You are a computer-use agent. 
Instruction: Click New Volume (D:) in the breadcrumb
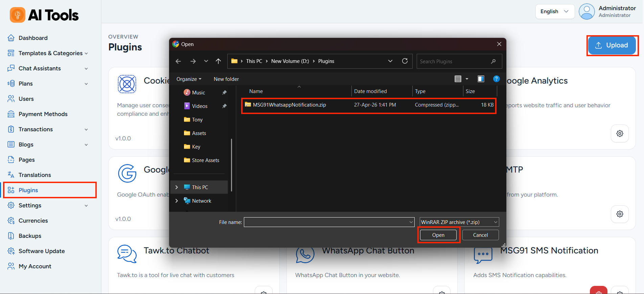click(290, 61)
